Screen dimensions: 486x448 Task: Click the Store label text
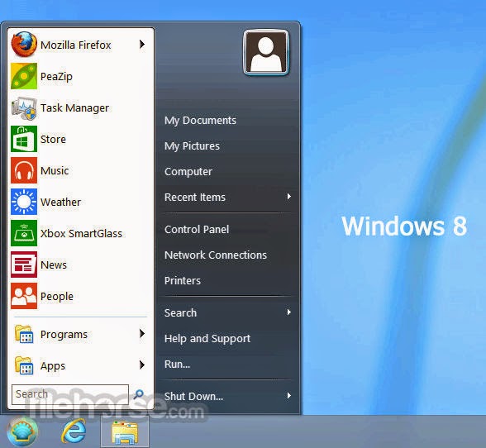pyautogui.click(x=53, y=139)
